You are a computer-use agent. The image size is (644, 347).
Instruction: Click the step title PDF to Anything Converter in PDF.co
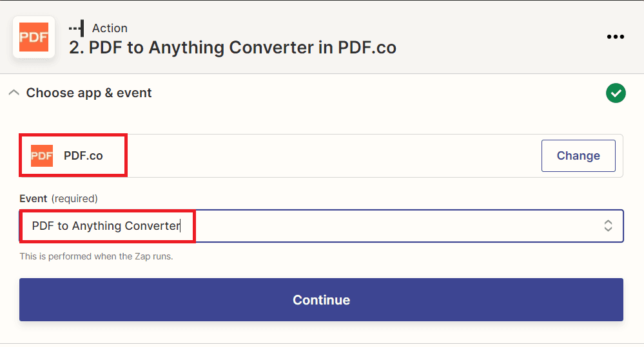233,48
